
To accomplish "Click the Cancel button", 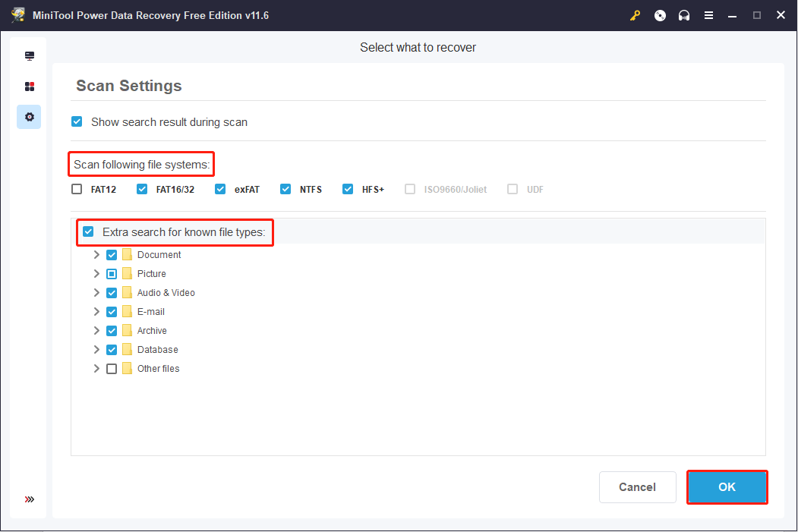I will point(637,487).
